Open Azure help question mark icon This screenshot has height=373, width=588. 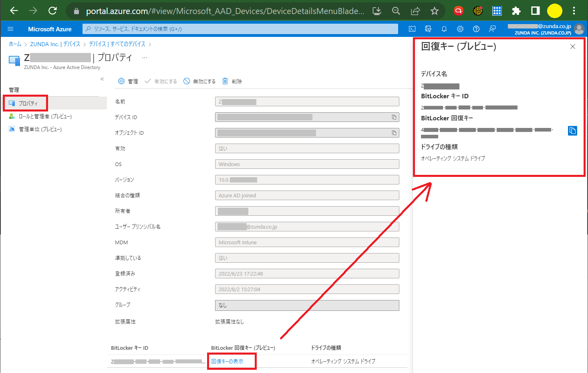(476, 29)
